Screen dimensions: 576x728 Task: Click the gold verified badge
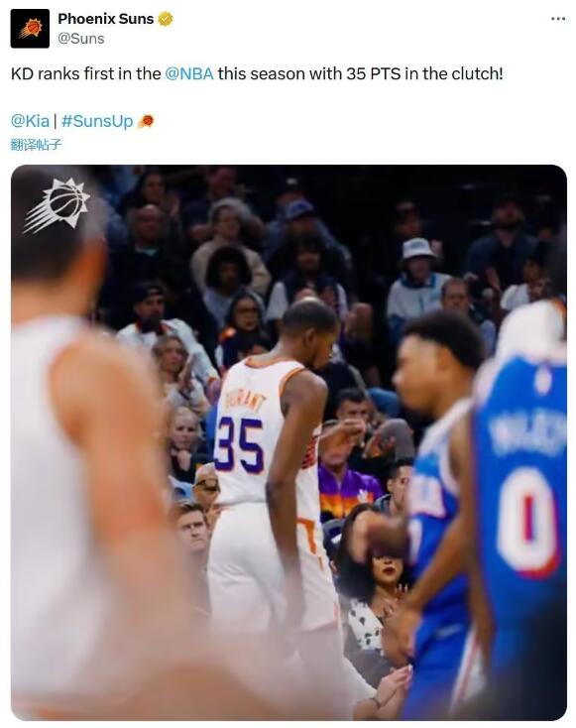pos(166,19)
